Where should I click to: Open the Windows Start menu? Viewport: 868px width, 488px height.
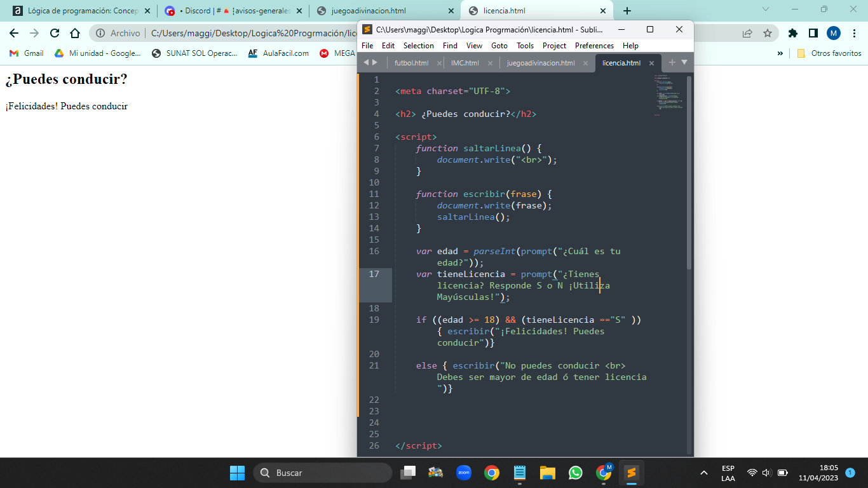pos(237,473)
